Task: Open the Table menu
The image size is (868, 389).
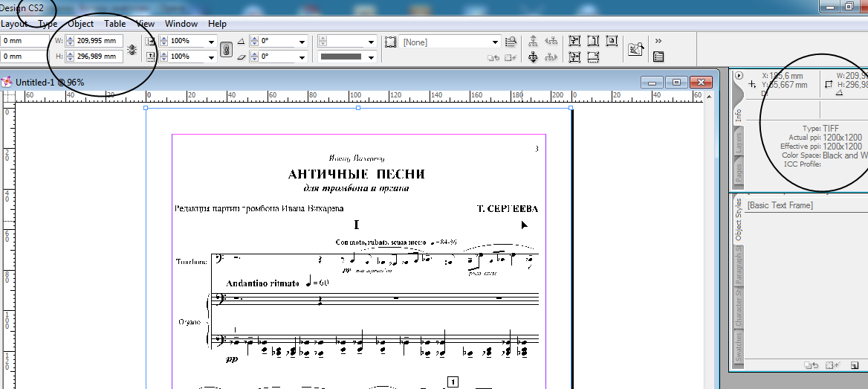Action: 115,24
